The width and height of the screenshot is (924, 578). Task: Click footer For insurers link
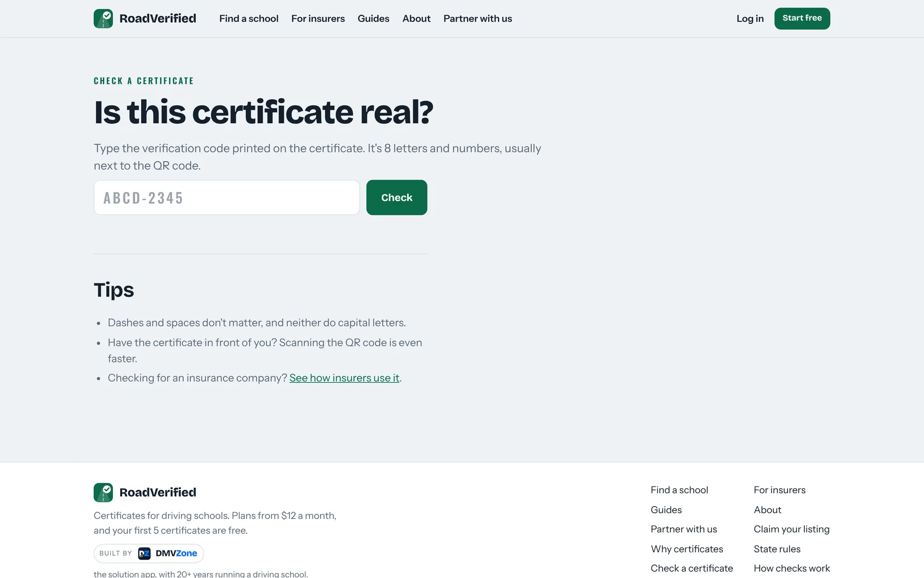[779, 490]
